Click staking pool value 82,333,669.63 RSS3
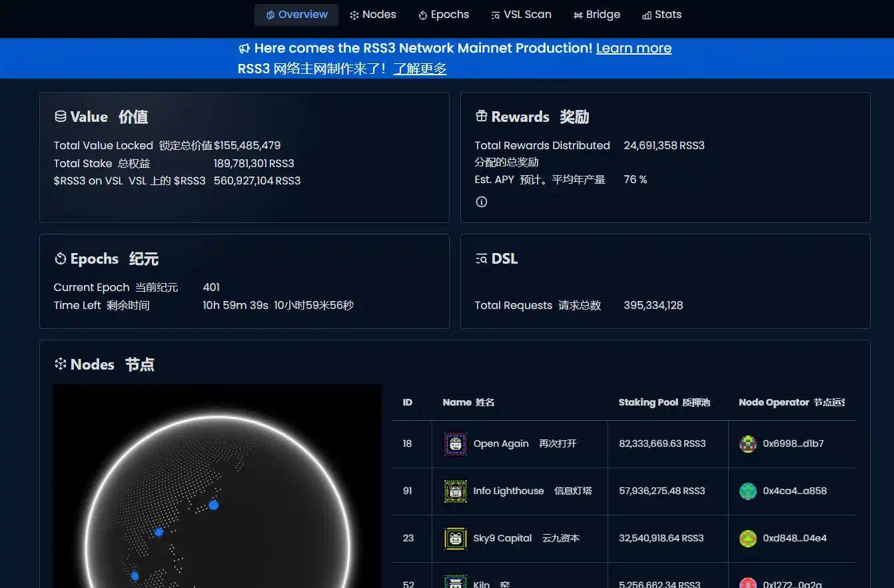This screenshot has width=894, height=588. [662, 443]
